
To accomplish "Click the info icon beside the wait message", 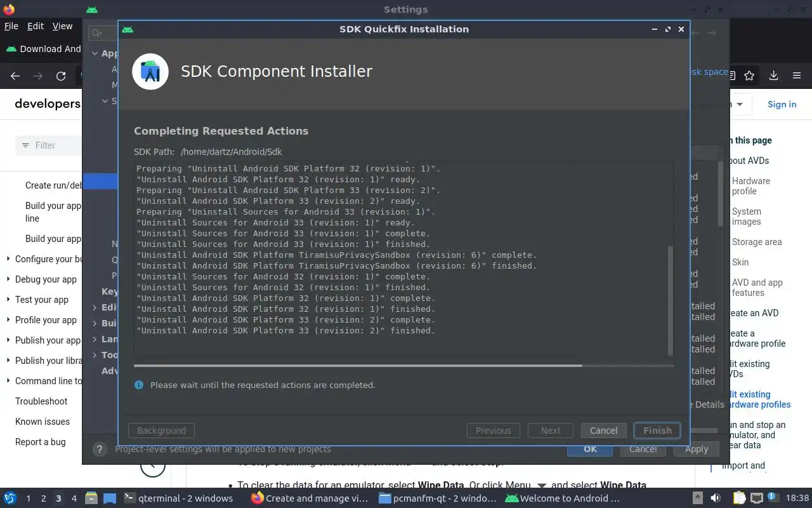I will click(139, 385).
